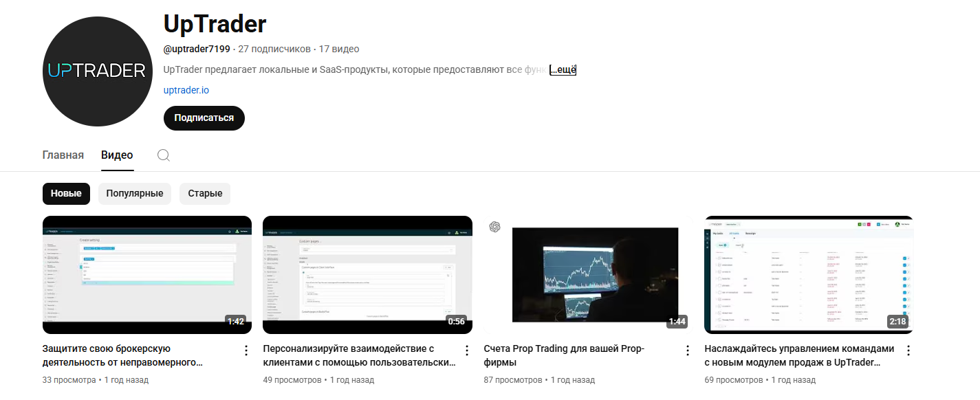Image resolution: width=980 pixels, height=400 pixels.
Task: Click "69 просмотров" metadata text
Action: coord(734,379)
